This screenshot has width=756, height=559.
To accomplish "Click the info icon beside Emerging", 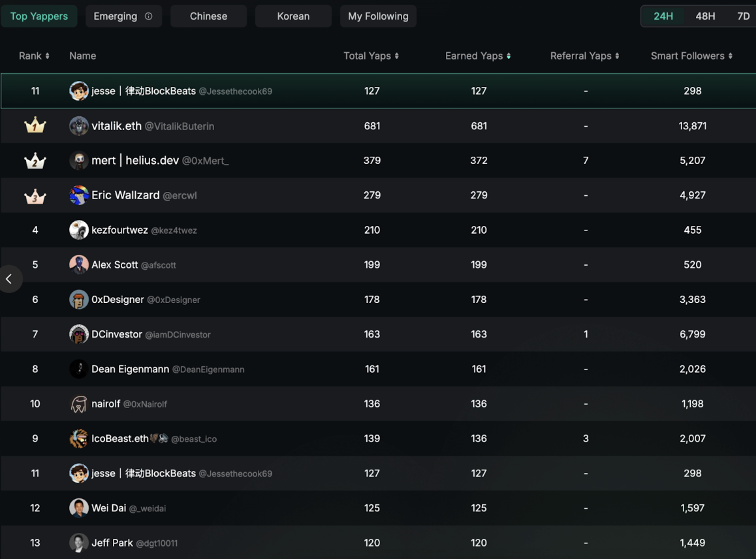I will click(148, 16).
